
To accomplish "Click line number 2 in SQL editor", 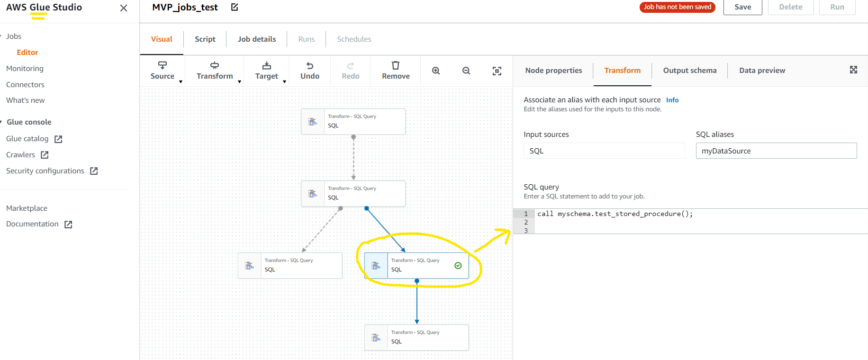I will coord(525,222).
